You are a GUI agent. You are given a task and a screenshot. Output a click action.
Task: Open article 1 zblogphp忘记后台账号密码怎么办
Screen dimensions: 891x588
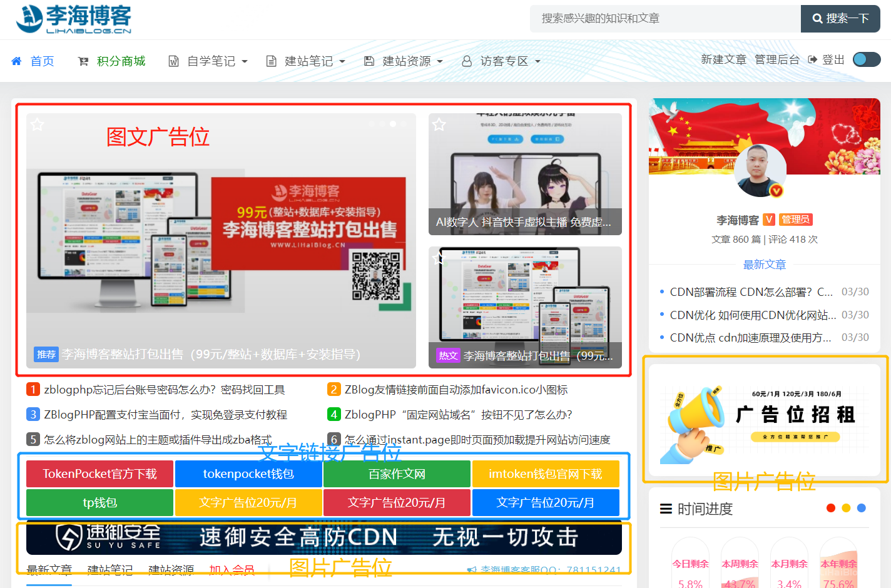(165, 390)
